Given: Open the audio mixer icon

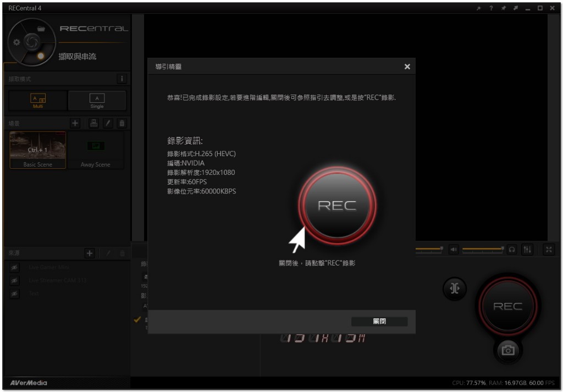Looking at the screenshot, I should (527, 249).
